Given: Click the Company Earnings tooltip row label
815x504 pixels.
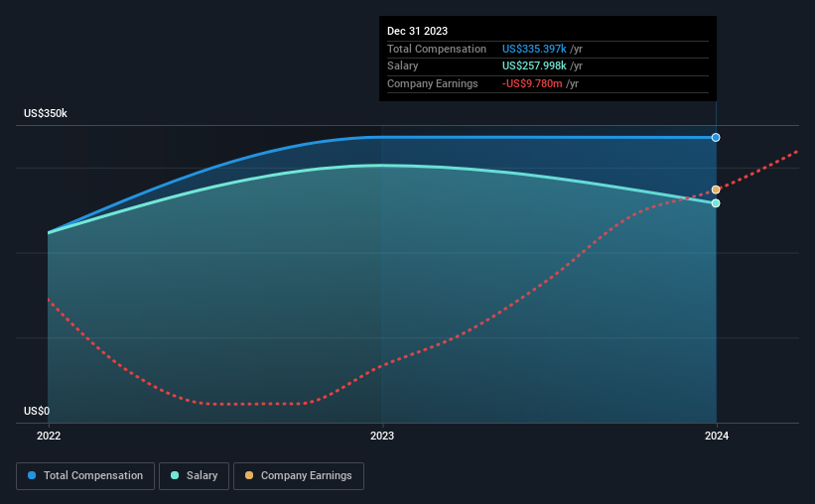Looking at the screenshot, I should 433,83.
